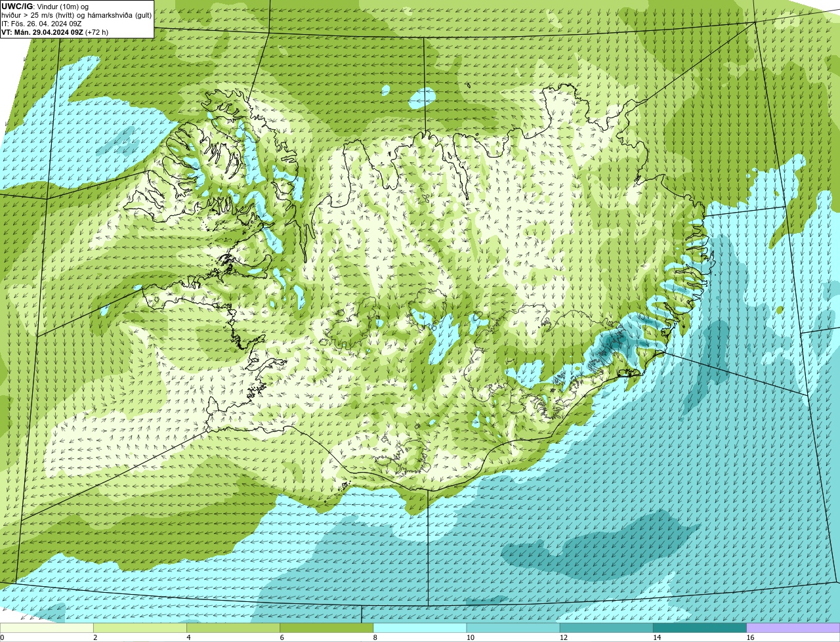Image resolution: width=840 pixels, height=642 pixels.
Task: Click the pale yellow 0–2 legend swatch
Action: click(47, 628)
